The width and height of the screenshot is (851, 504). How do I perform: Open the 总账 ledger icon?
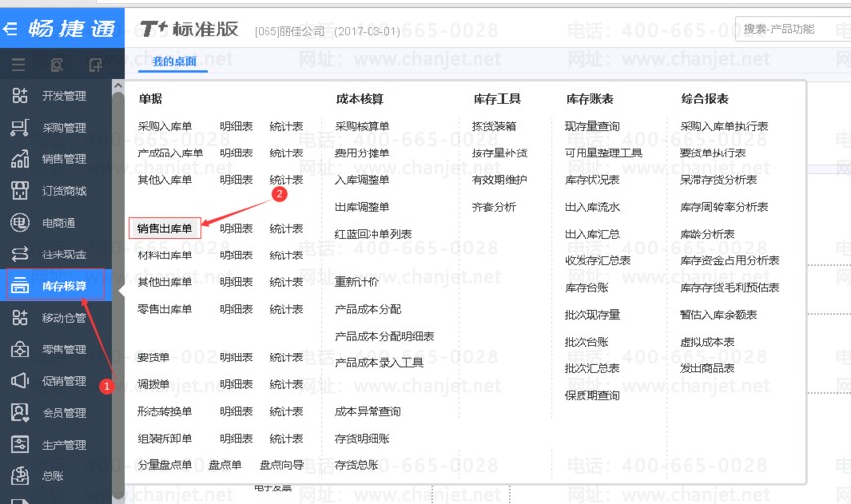coord(20,476)
